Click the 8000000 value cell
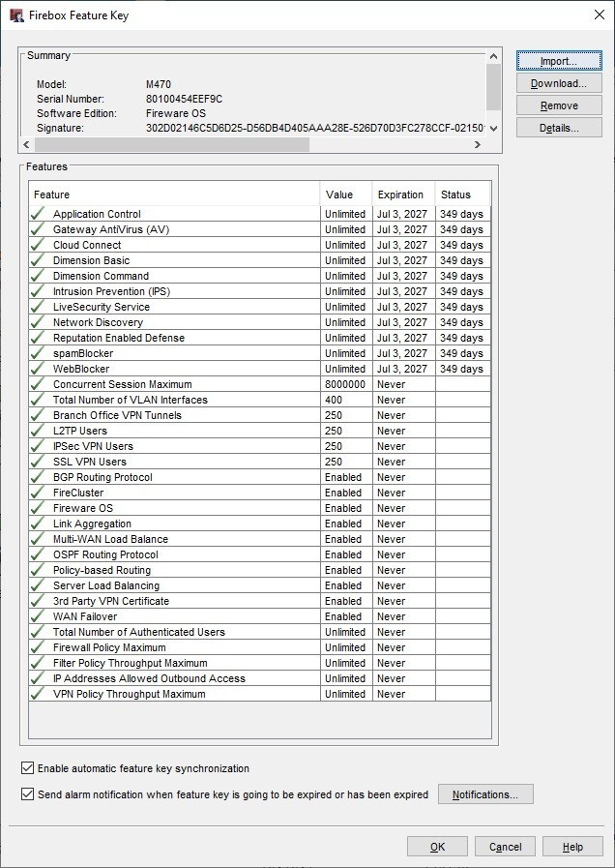This screenshot has width=615, height=868. coord(346,384)
